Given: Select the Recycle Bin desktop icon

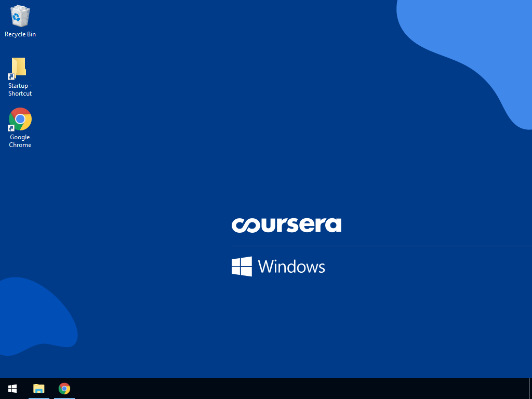Looking at the screenshot, I should (x=20, y=21).
